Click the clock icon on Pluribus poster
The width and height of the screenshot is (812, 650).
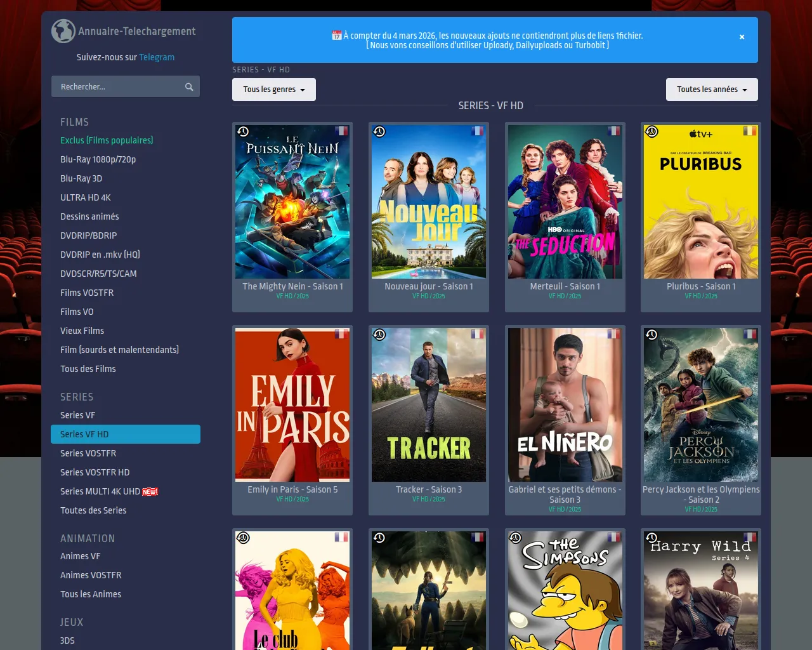652,131
